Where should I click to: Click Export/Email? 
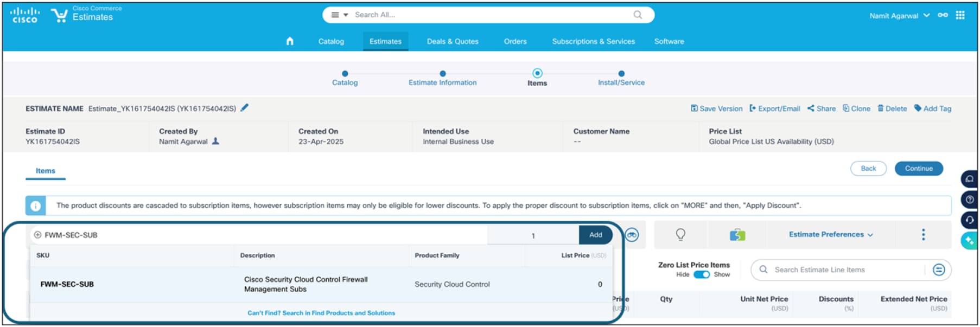(775, 108)
